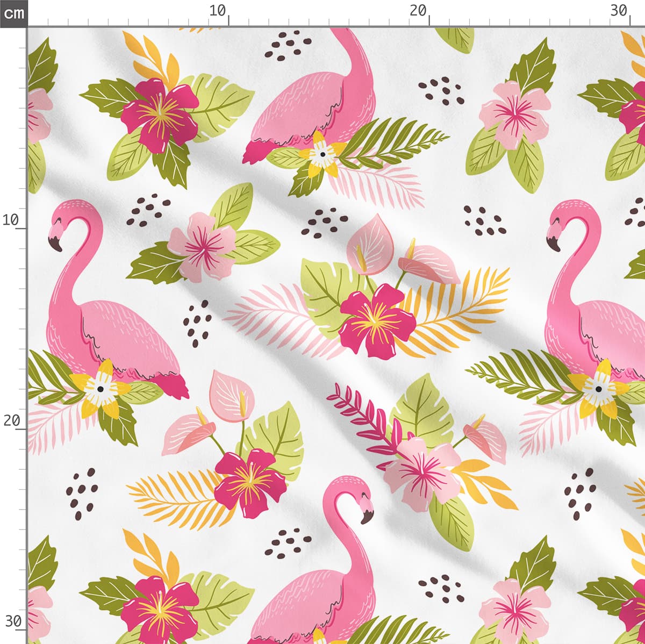Screen dimensions: 645x644
Task: Click the 30 mark on horizontal ruler
Action: (619, 10)
